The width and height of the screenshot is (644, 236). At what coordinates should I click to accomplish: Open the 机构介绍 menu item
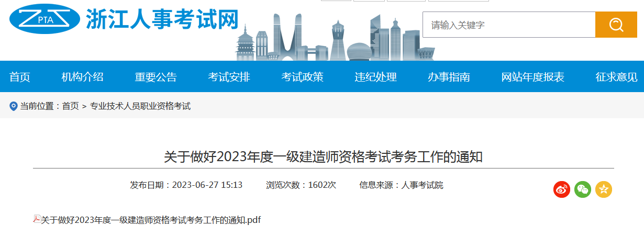[x=83, y=77]
